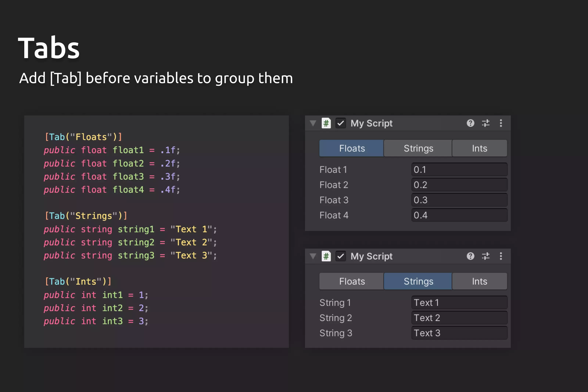Click the Float 4 value field
The width and height of the screenshot is (588, 392).
[x=459, y=215]
